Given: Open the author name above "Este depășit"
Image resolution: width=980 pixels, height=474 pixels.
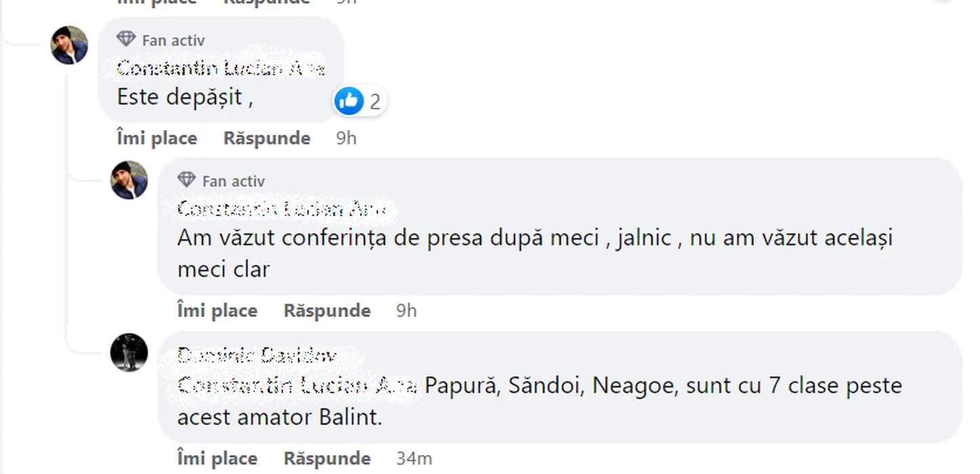Looking at the screenshot, I should pyautogui.click(x=221, y=68).
